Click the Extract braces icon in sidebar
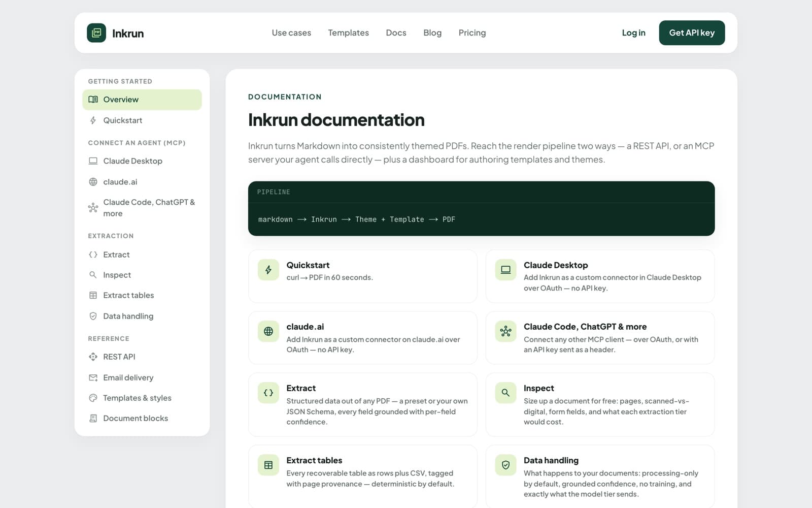This screenshot has width=812, height=508. [x=93, y=255]
